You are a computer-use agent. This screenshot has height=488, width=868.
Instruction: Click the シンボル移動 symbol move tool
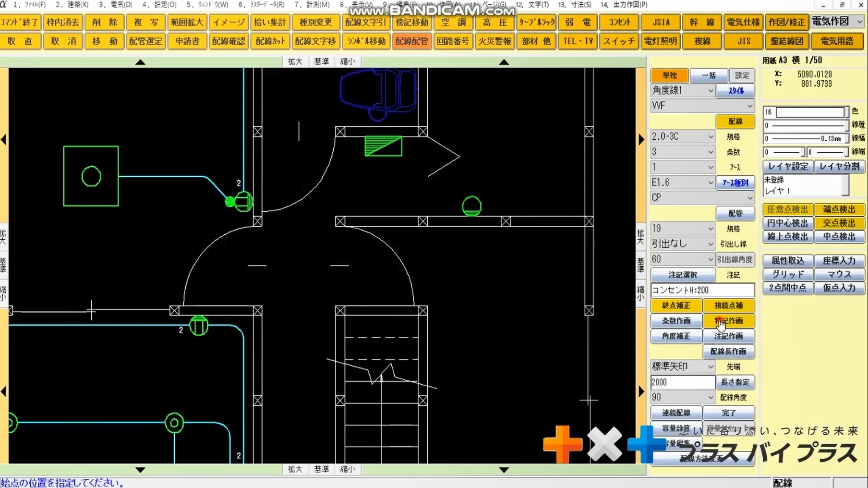[366, 41]
